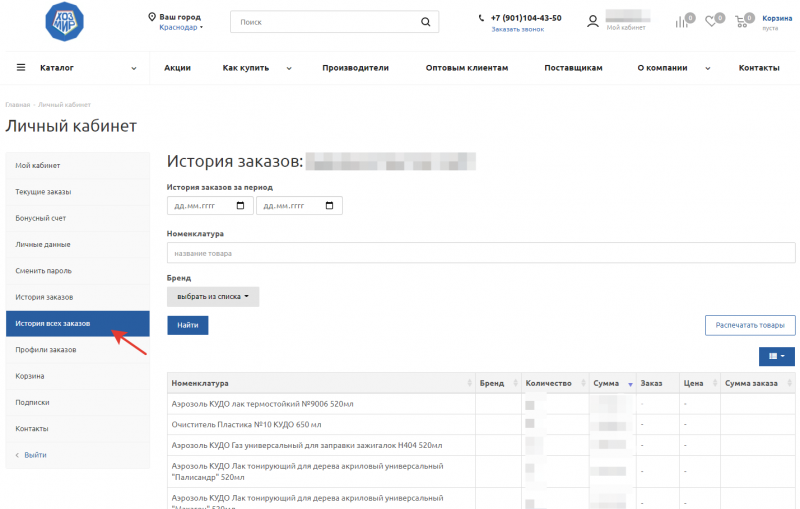Sort by the Сумма заказа column

(758, 383)
